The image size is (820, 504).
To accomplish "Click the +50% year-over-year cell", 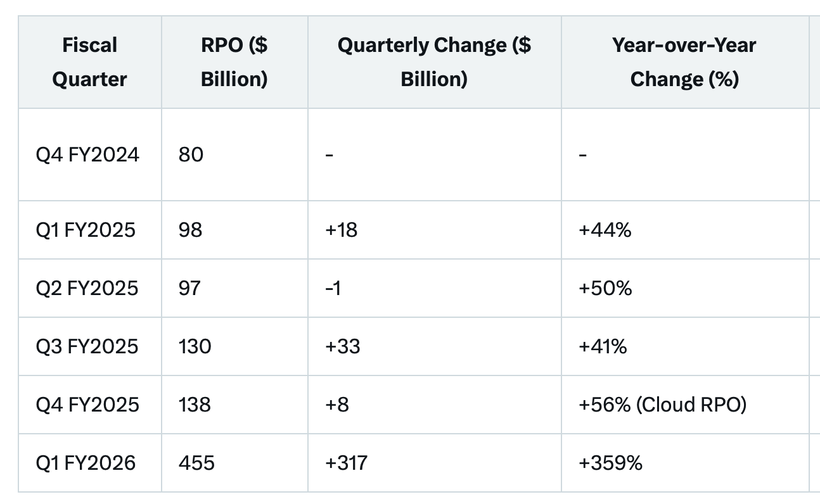I will coord(605,288).
